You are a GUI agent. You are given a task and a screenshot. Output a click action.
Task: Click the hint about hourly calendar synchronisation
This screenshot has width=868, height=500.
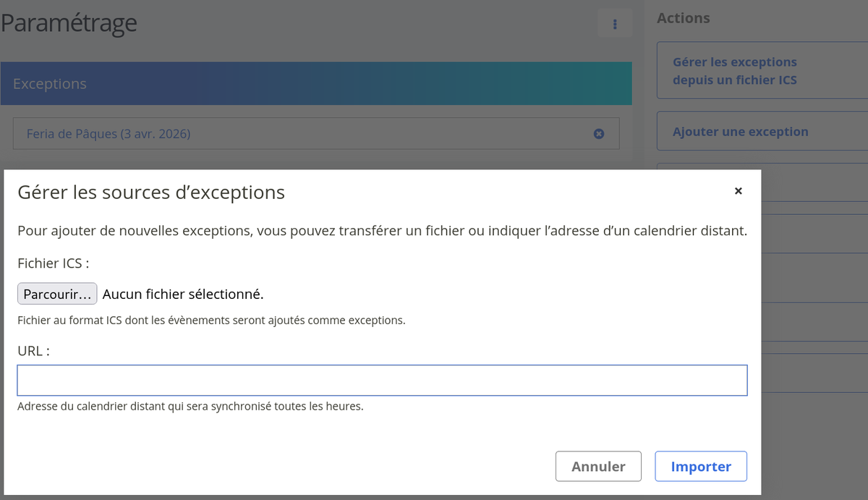(190, 406)
